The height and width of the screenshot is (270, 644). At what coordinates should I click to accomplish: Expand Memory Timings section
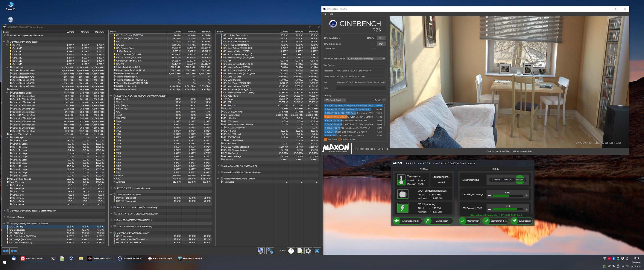click(4, 217)
